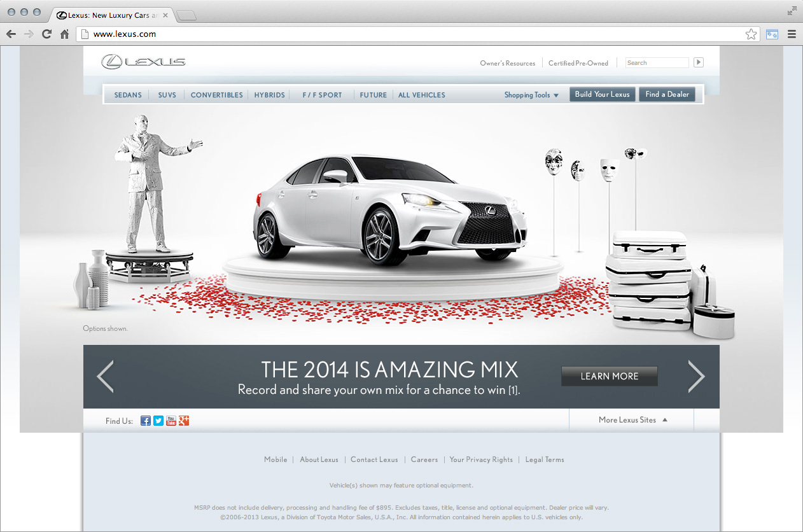803x532 pixels.
Task: Click the Search input field
Action: point(656,63)
